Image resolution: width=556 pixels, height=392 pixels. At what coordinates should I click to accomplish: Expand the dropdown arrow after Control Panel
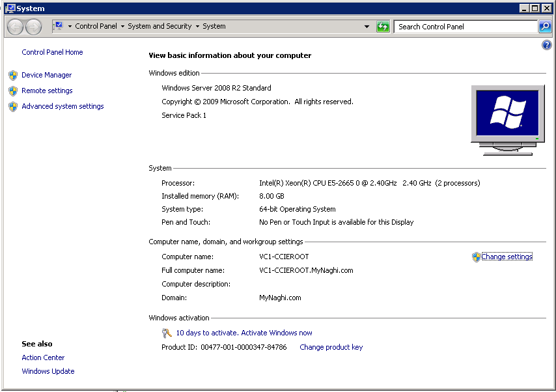tap(122, 27)
